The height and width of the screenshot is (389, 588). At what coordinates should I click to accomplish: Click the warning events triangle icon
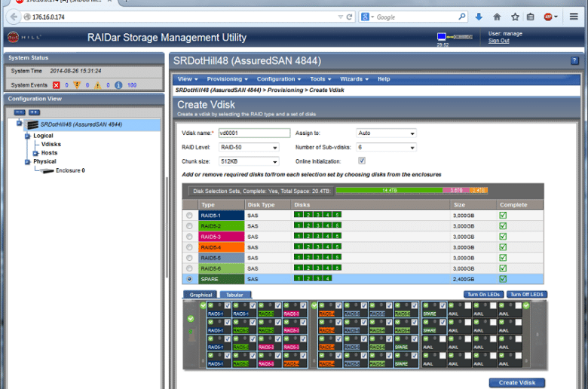98,85
